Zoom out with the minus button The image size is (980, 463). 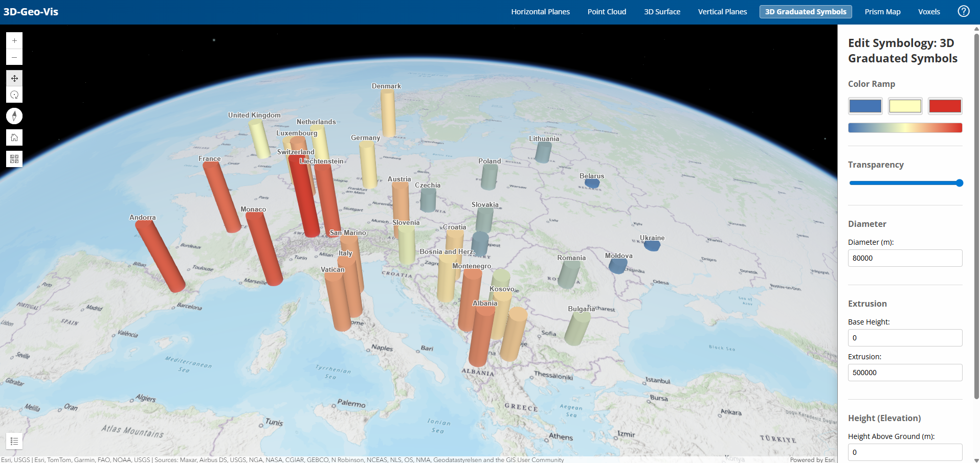14,57
